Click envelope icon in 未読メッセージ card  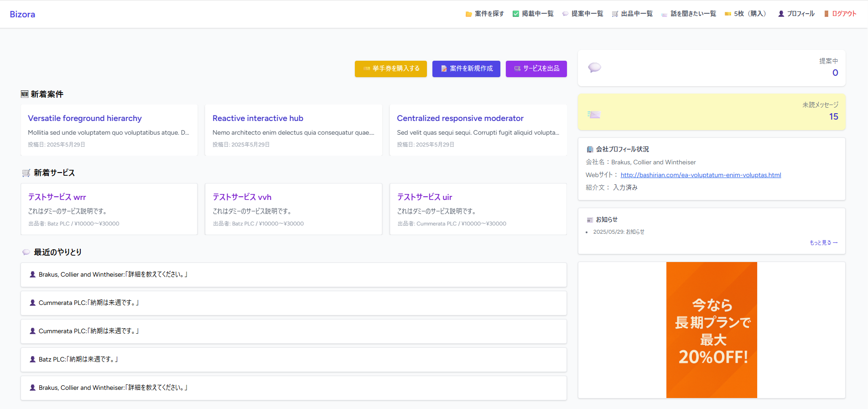(594, 115)
